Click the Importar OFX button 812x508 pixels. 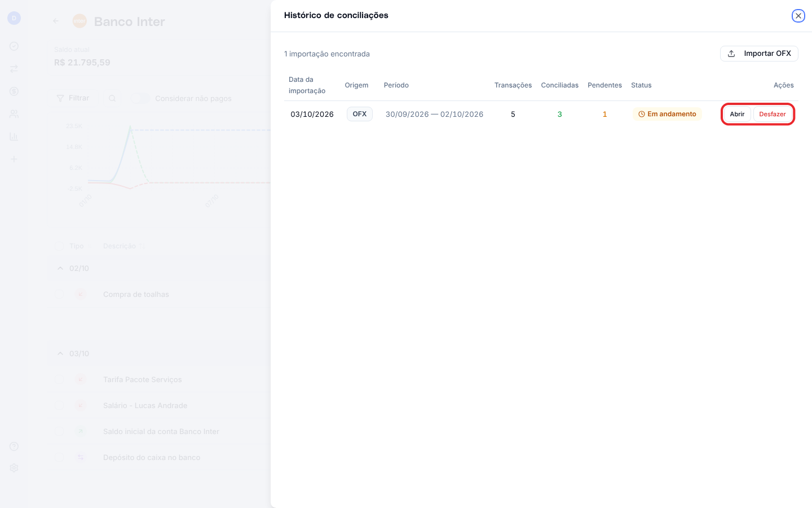(759, 54)
